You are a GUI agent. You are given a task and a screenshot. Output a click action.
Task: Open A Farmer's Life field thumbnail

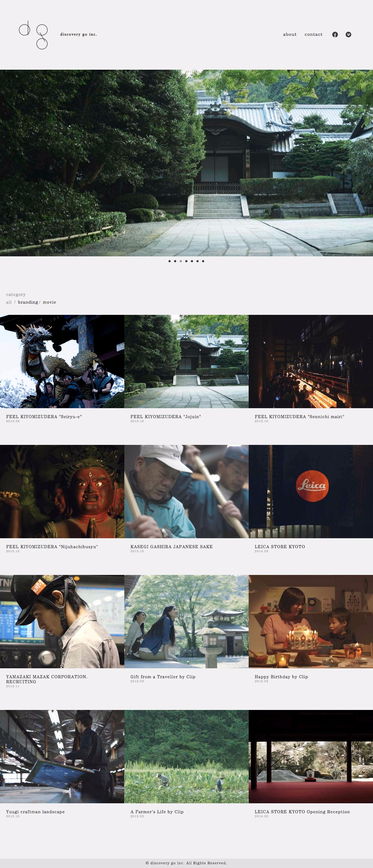186,757
